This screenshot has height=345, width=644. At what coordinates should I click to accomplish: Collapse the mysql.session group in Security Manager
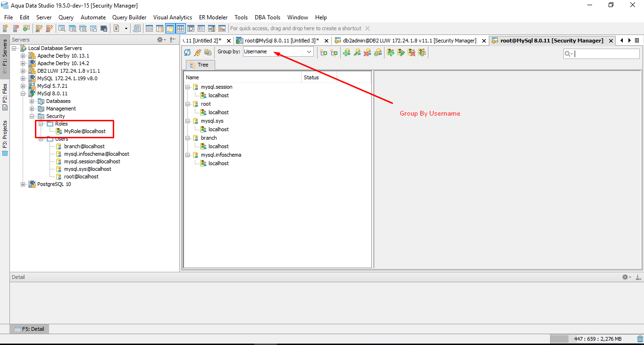pyautogui.click(x=188, y=87)
